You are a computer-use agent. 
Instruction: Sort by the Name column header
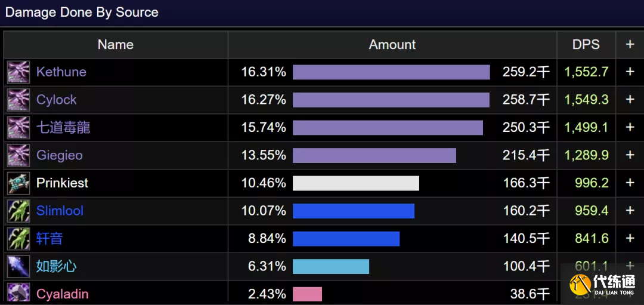tap(116, 45)
